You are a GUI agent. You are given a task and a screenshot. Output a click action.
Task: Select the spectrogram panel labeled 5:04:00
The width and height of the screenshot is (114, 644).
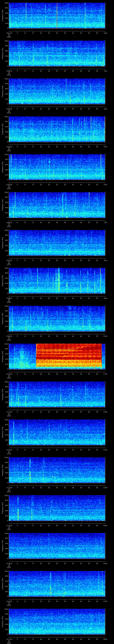tap(57, 129)
